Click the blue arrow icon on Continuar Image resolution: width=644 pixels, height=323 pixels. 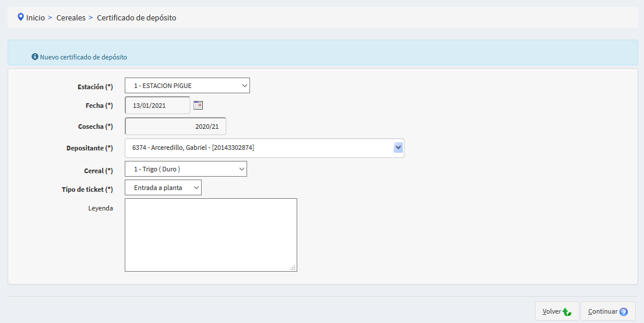click(x=624, y=312)
